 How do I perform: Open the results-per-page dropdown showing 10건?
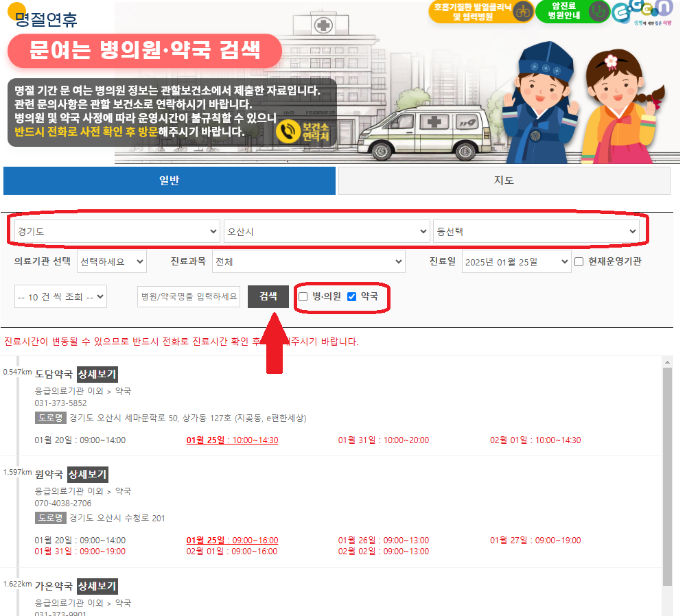point(60,296)
